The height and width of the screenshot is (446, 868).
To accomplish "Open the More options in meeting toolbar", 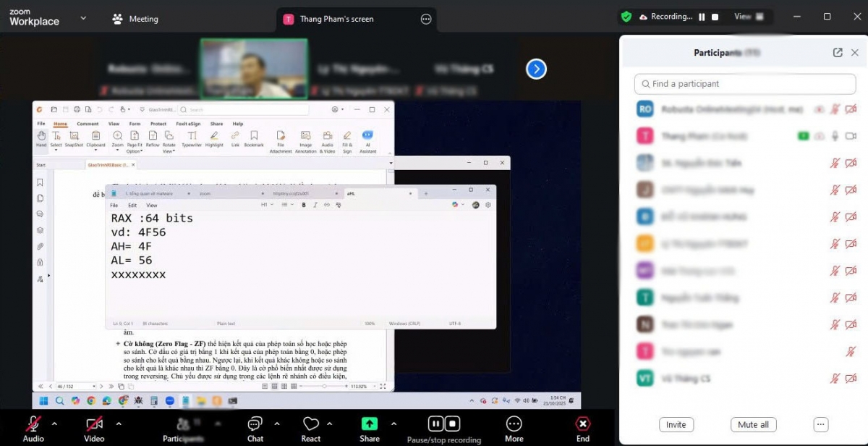I will point(514,428).
